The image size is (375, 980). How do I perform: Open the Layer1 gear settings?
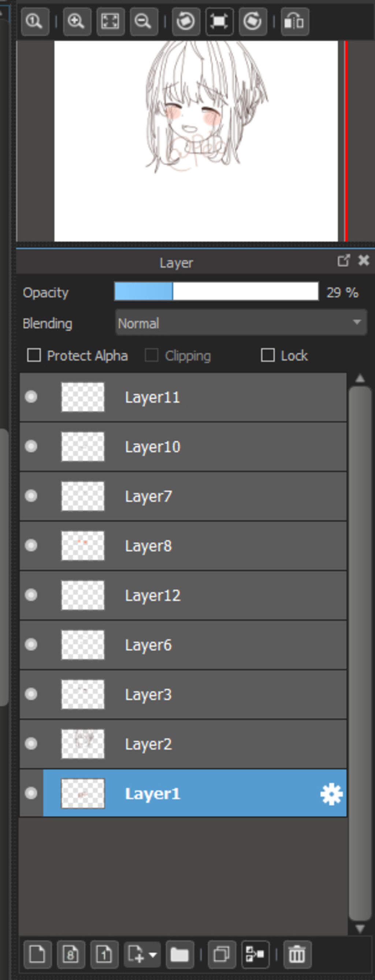tap(331, 794)
